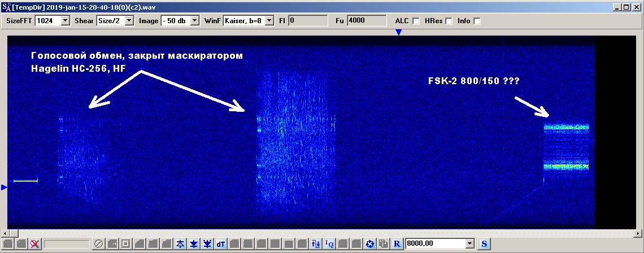Click the red X magnifier icon

point(35,244)
